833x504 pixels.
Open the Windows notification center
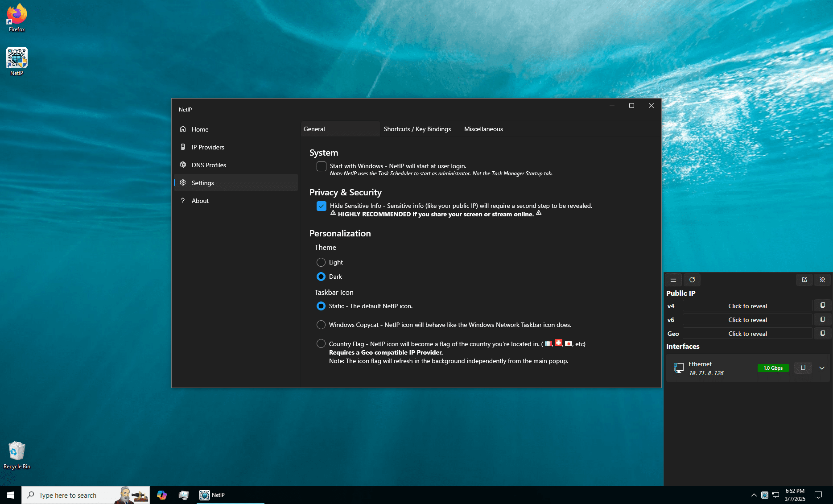coord(818,495)
